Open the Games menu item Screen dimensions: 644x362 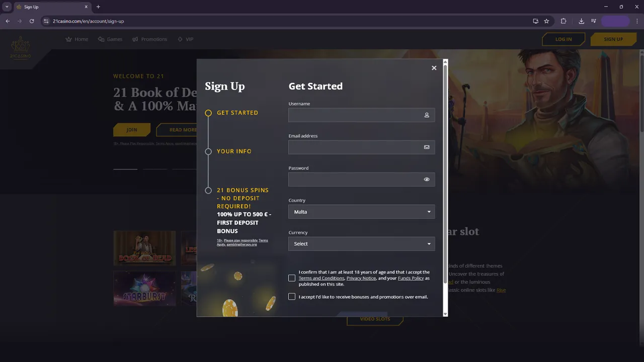pyautogui.click(x=110, y=39)
